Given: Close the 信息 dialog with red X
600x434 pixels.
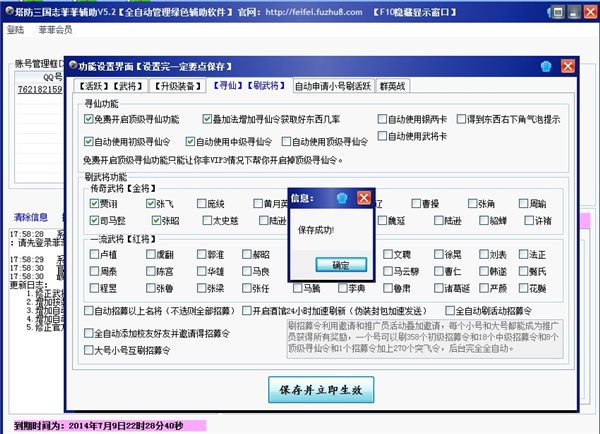Looking at the screenshot, I should [x=364, y=198].
